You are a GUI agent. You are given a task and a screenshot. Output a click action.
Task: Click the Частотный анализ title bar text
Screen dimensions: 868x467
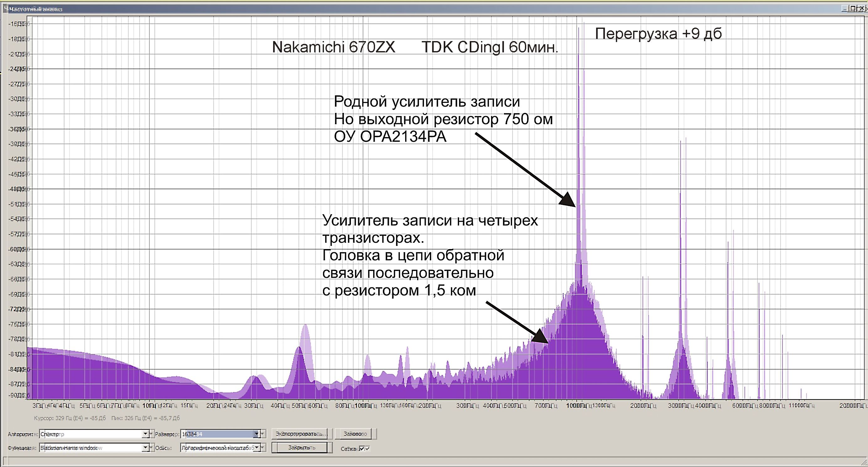click(35, 9)
